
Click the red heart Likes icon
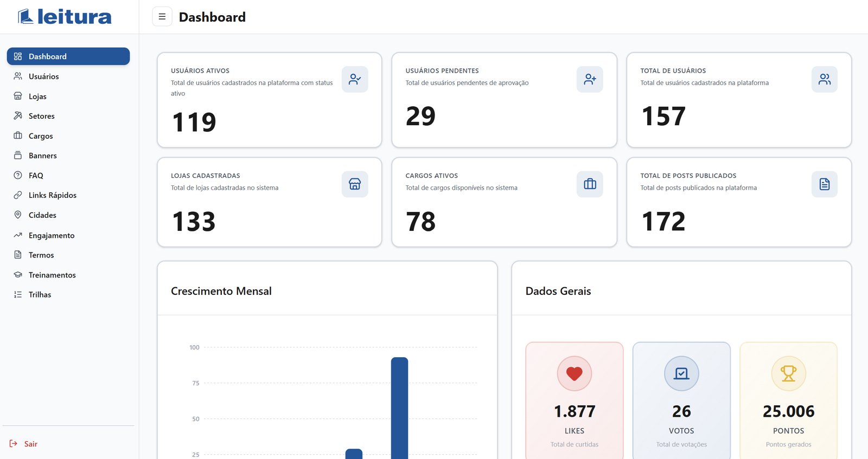pos(575,373)
